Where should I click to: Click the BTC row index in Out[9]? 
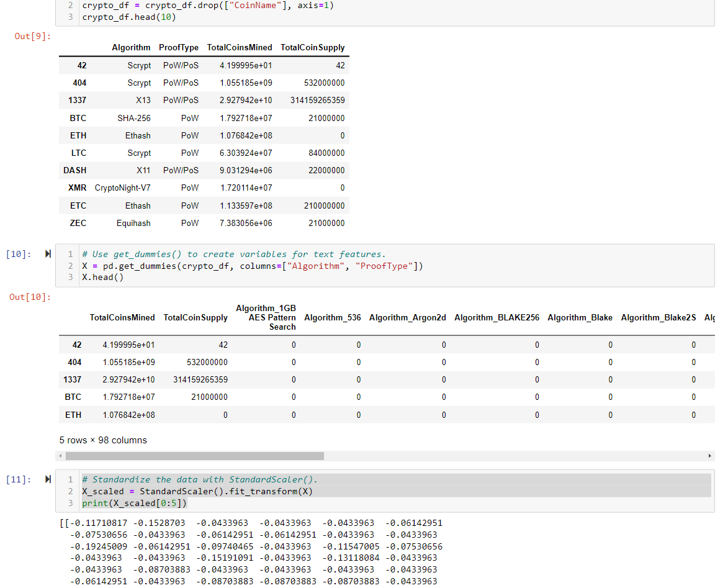coord(78,118)
